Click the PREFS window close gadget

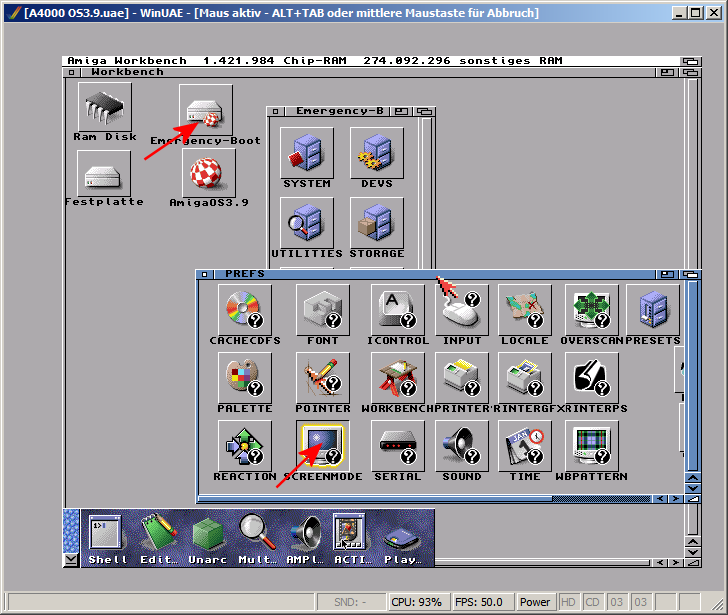(x=204, y=274)
